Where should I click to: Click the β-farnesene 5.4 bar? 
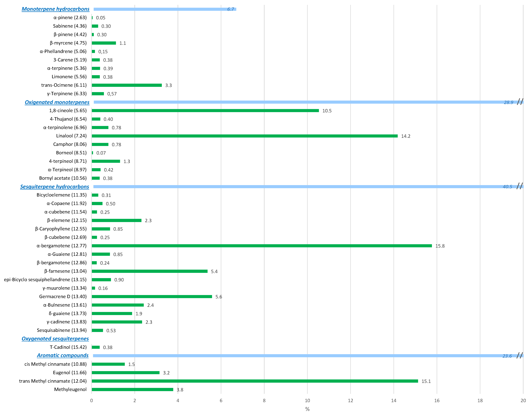click(x=150, y=271)
